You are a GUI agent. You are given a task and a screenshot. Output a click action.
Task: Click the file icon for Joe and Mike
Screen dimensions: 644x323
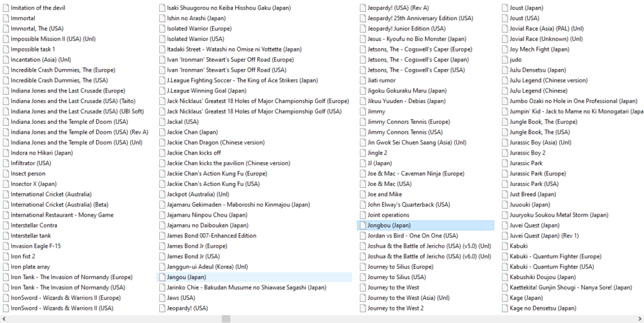pos(362,194)
